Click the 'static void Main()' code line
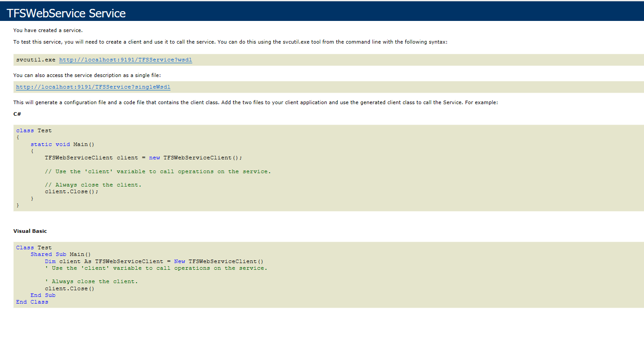Screen dimensions: 644x349 (62, 144)
